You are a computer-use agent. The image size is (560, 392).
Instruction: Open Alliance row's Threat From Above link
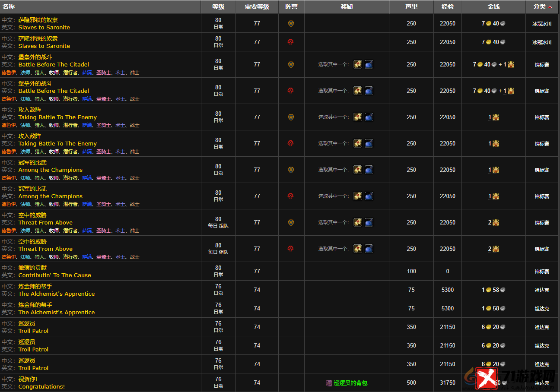click(x=45, y=222)
